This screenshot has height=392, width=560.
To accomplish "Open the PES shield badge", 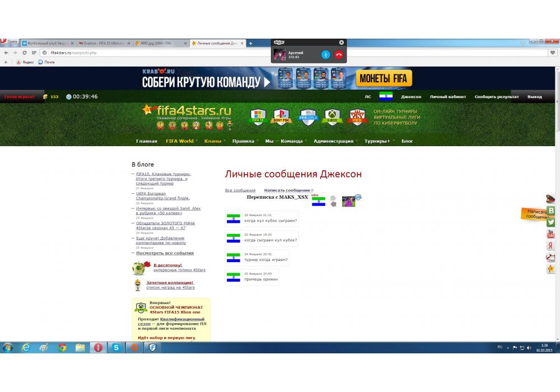I will [x=357, y=117].
